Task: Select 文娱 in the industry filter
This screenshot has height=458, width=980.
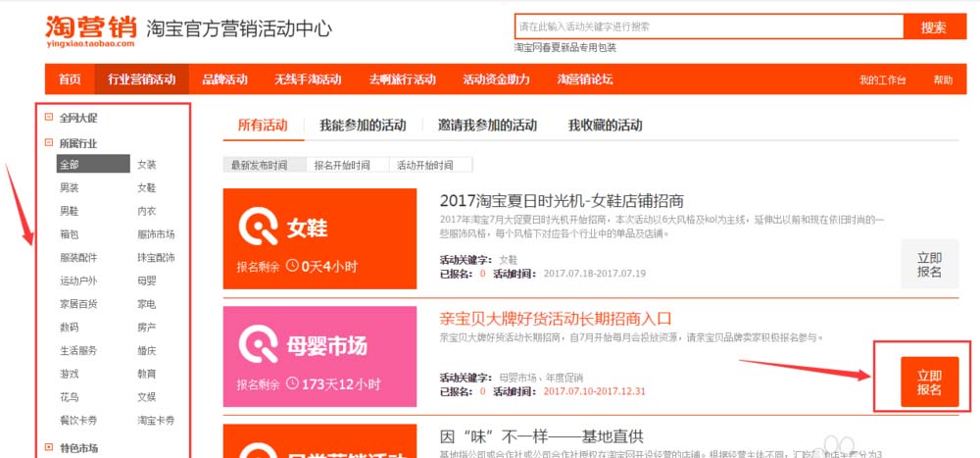Action: [x=147, y=396]
